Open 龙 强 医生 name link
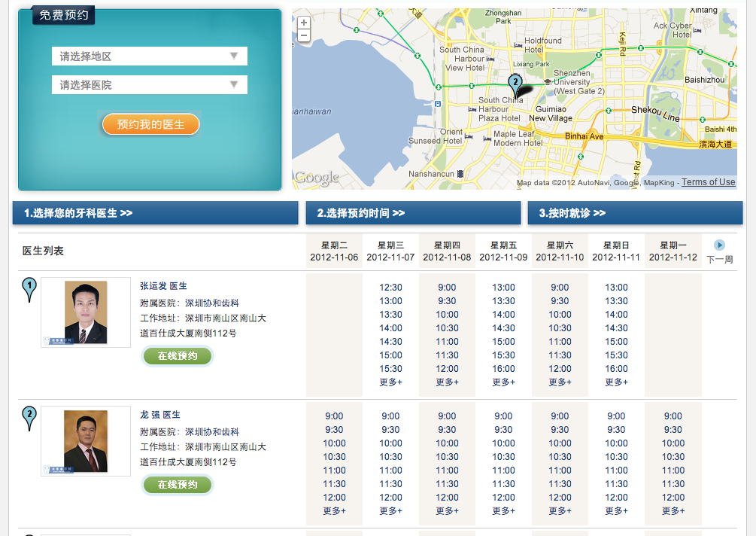The height and width of the screenshot is (536, 756). (160, 415)
